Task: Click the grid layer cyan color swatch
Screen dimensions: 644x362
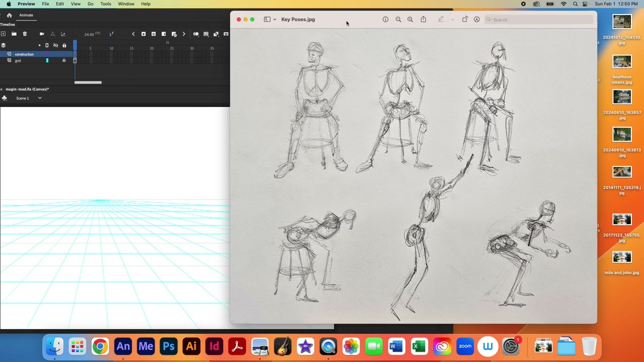Action: point(47,60)
